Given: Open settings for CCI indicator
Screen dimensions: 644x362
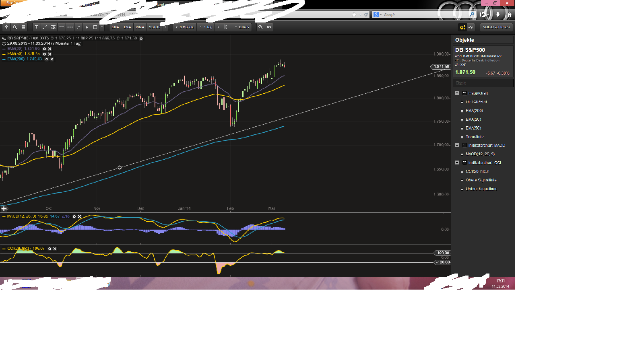Looking at the screenshot, I should [50, 249].
